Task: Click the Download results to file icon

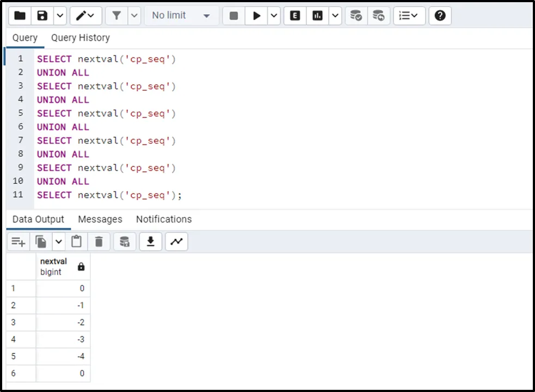Action: (x=151, y=241)
